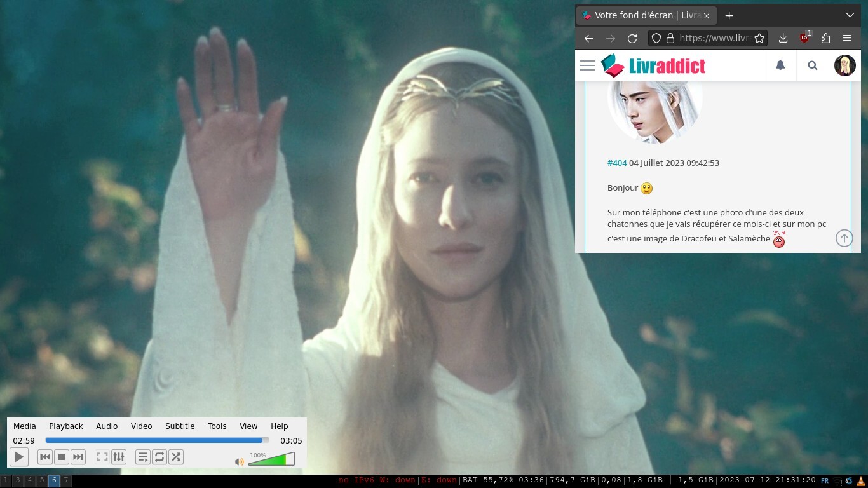Open Livraddict notifications bell
Viewport: 868px width, 488px height.
[780, 65]
